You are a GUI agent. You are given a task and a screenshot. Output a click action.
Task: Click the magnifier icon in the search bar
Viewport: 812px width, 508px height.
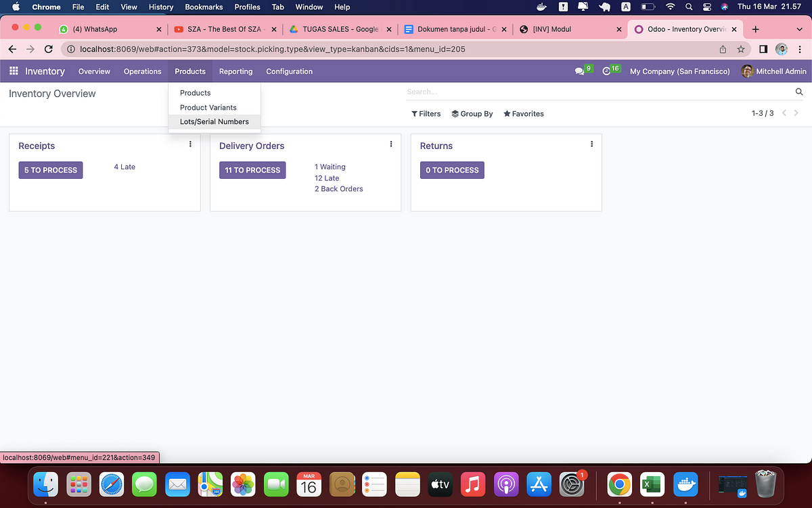coord(798,91)
